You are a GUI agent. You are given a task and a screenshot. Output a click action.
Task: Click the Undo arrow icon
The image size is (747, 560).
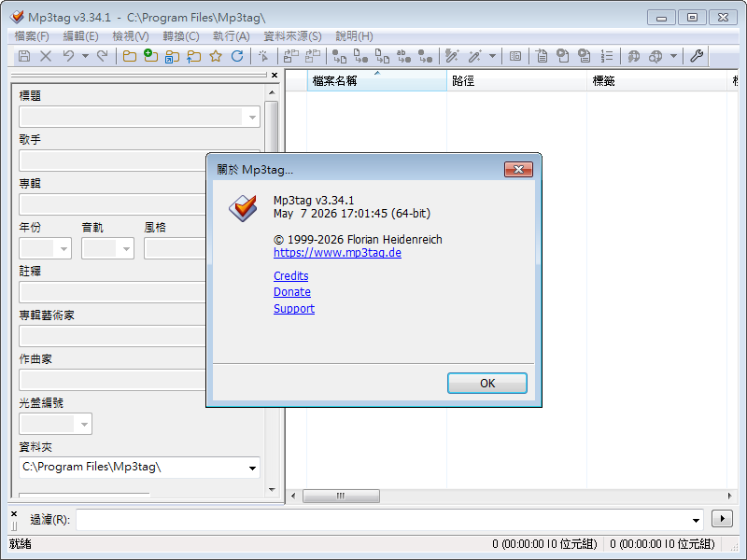tap(68, 56)
